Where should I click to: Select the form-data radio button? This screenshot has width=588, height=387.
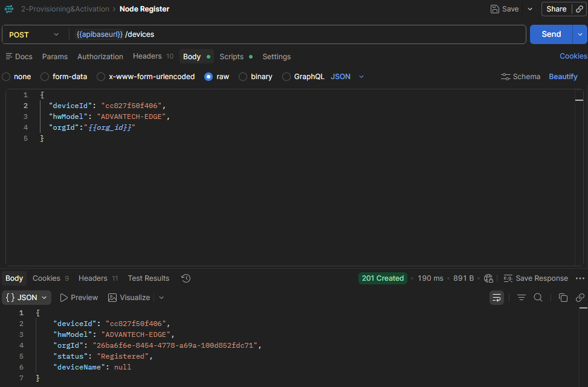[45, 77]
